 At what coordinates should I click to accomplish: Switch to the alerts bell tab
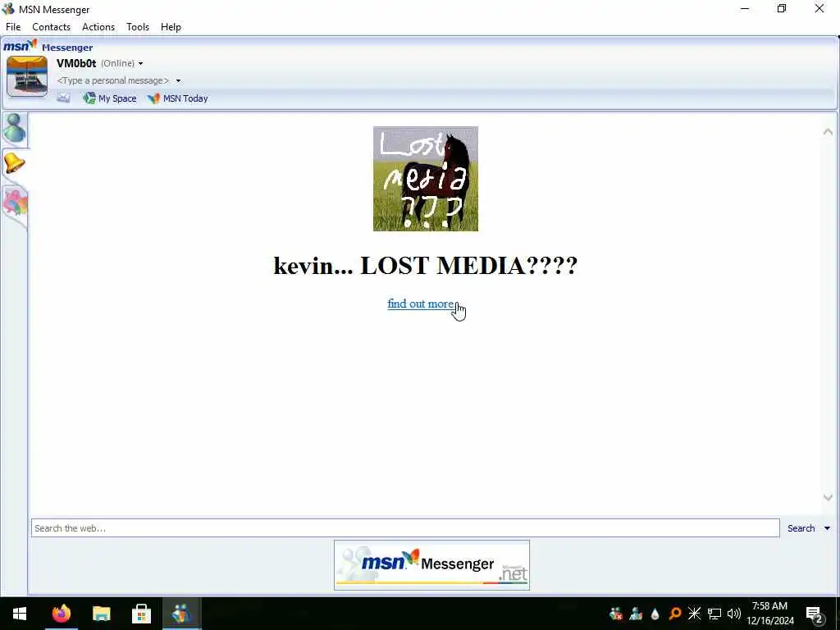pos(15,163)
